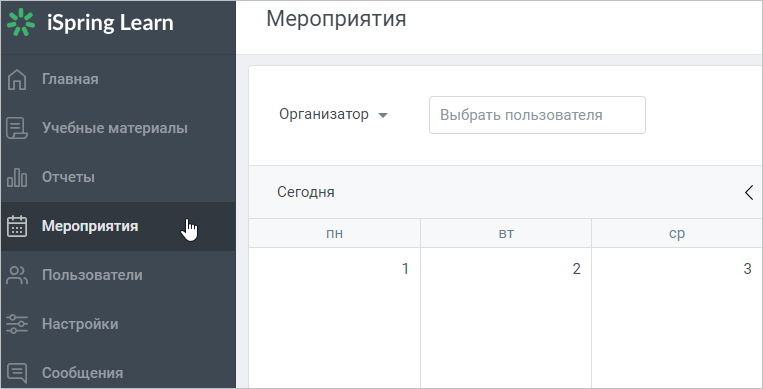Go to previous month with left chevron

click(749, 192)
